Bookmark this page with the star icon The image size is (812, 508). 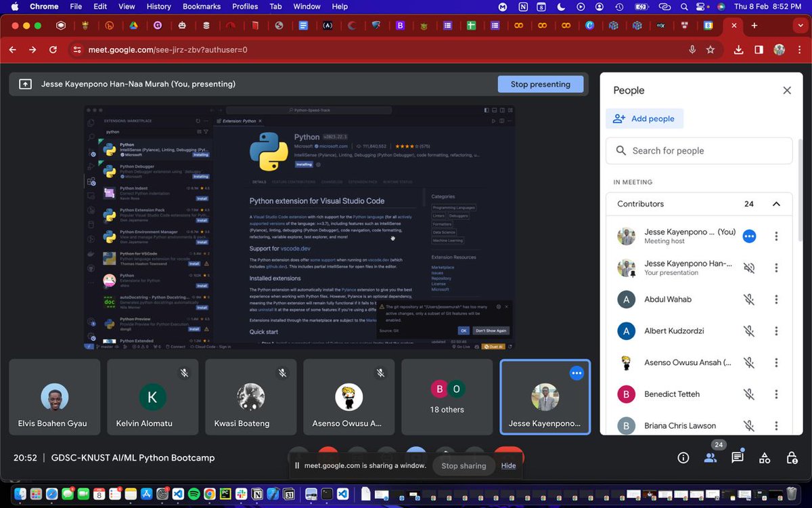click(710, 49)
